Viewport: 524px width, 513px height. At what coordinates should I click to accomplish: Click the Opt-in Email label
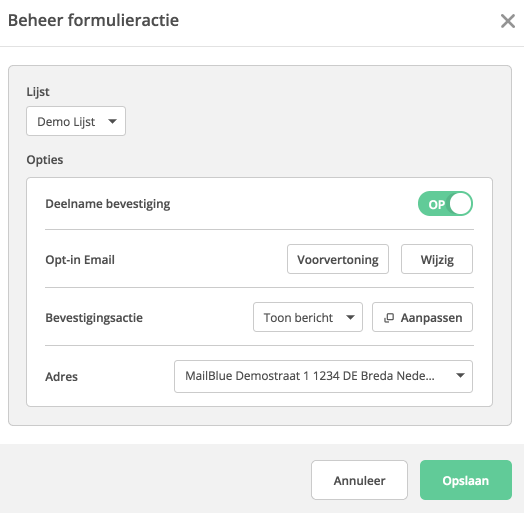tap(80, 260)
